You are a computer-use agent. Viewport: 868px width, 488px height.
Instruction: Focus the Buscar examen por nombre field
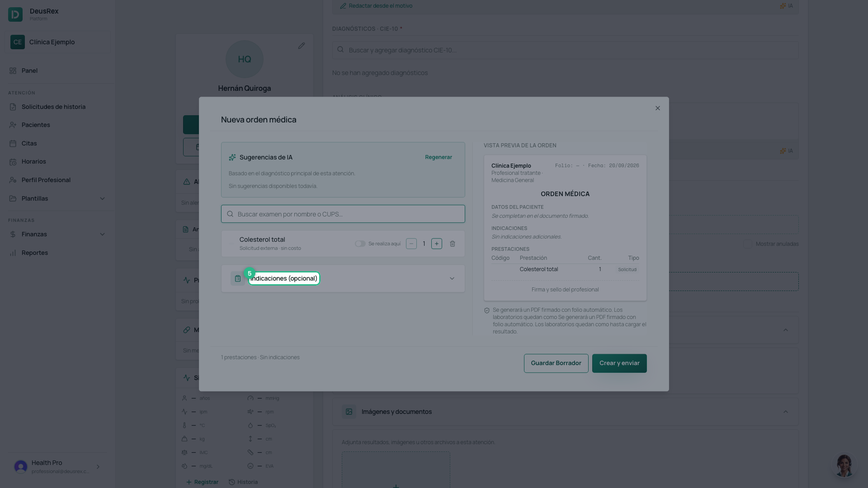(x=343, y=214)
